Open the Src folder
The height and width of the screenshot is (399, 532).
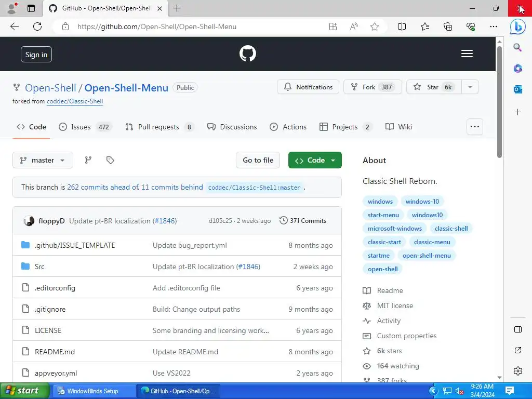(x=39, y=267)
